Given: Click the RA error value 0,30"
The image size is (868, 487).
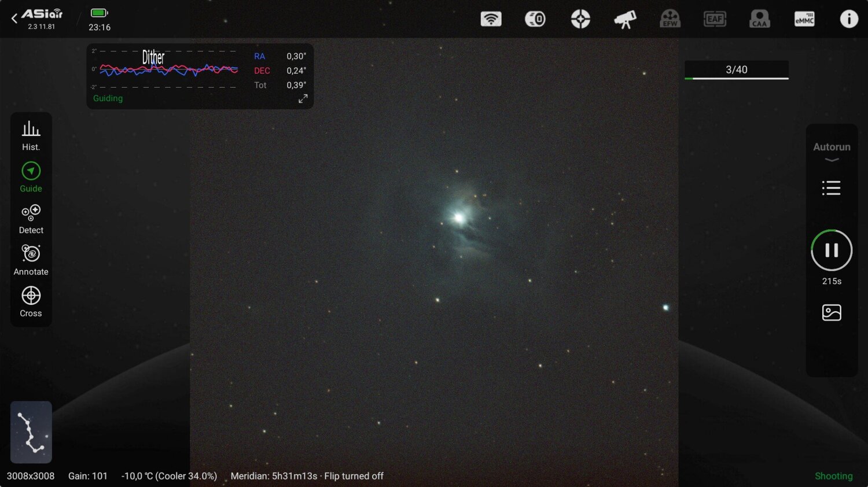Looking at the screenshot, I should [296, 56].
